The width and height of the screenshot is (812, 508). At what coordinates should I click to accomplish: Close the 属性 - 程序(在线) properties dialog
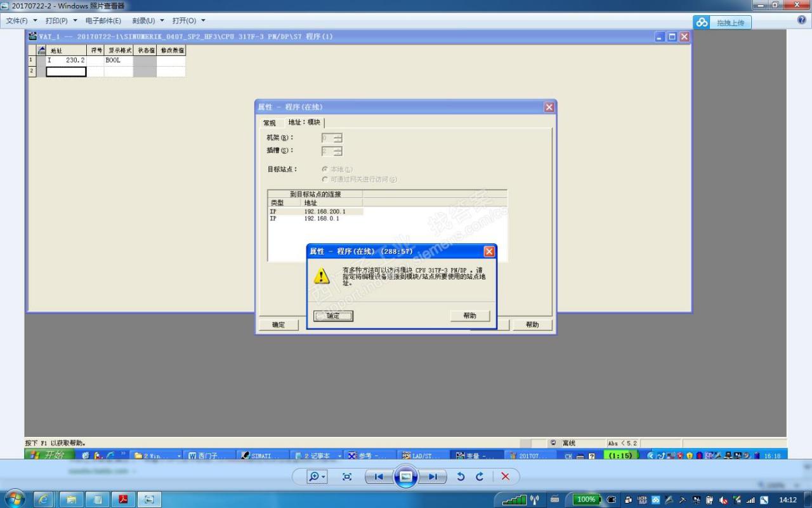549,107
